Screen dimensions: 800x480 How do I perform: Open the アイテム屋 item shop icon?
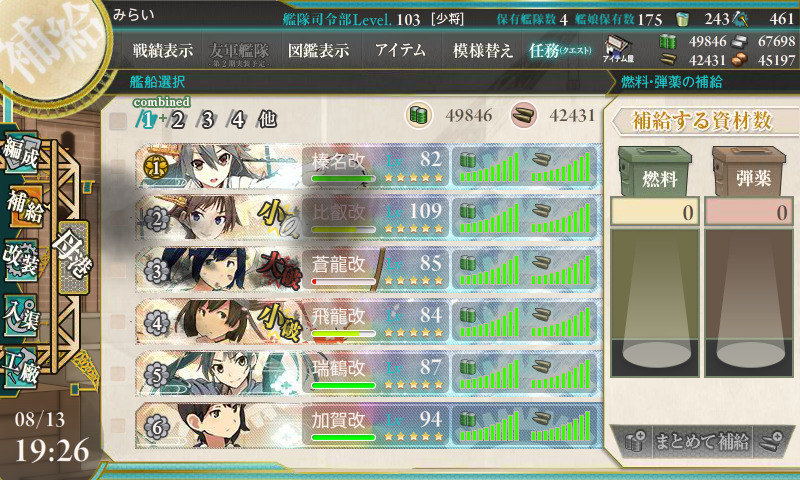[x=618, y=49]
